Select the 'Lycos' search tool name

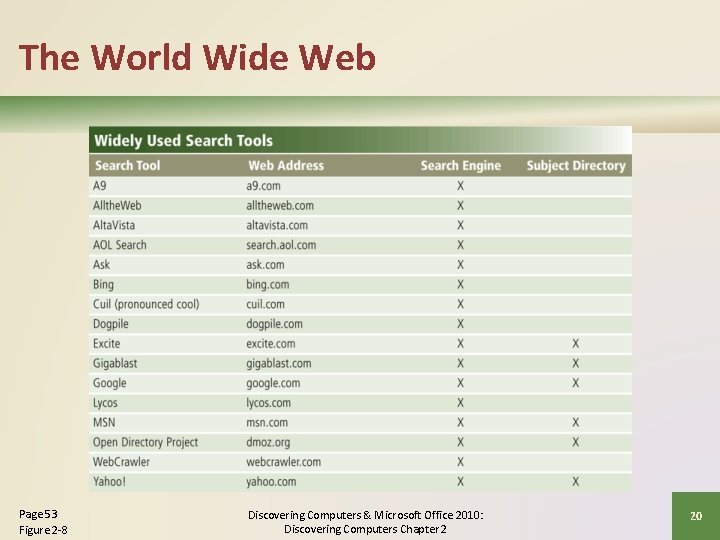click(x=105, y=403)
